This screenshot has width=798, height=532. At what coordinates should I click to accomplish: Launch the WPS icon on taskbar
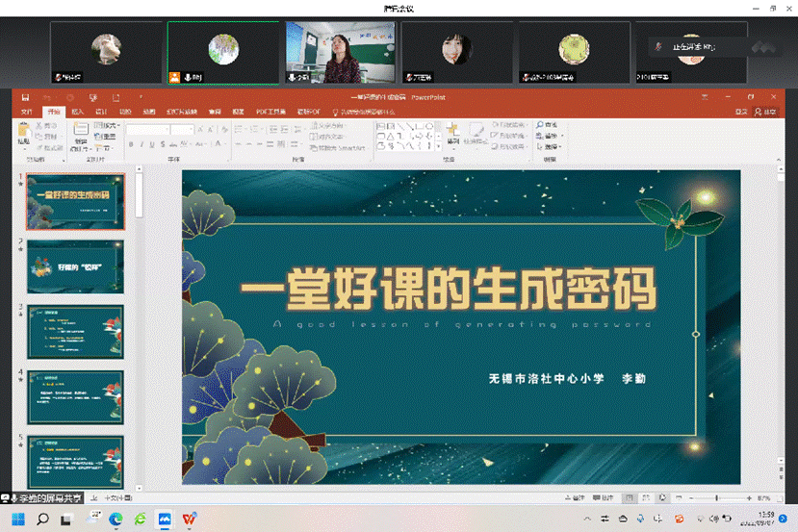(x=190, y=519)
